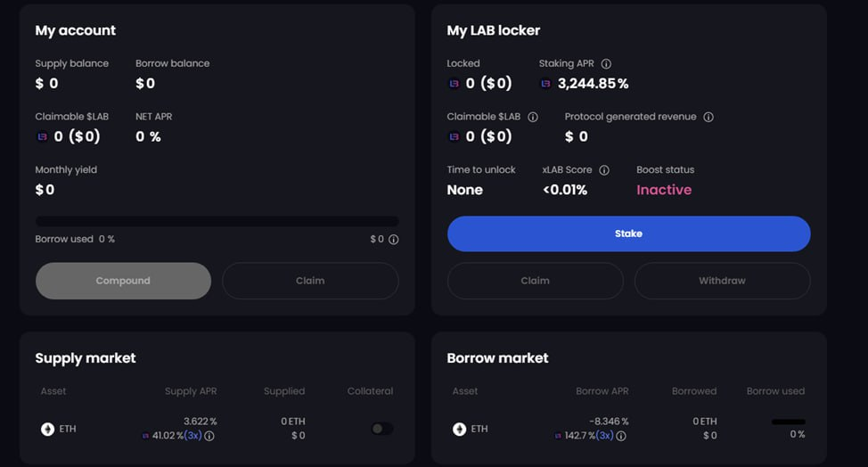Toggle ETH collateral switch in Supply market

(381, 429)
